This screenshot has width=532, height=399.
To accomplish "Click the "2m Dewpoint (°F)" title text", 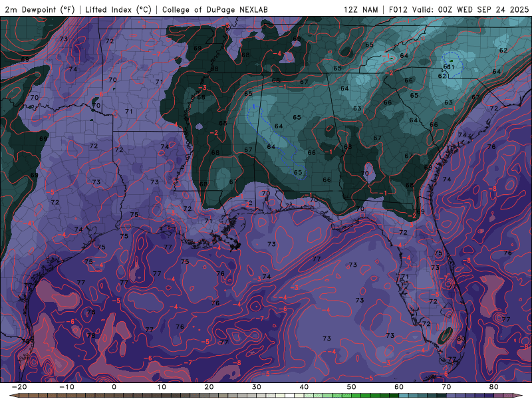I will pos(39,9).
